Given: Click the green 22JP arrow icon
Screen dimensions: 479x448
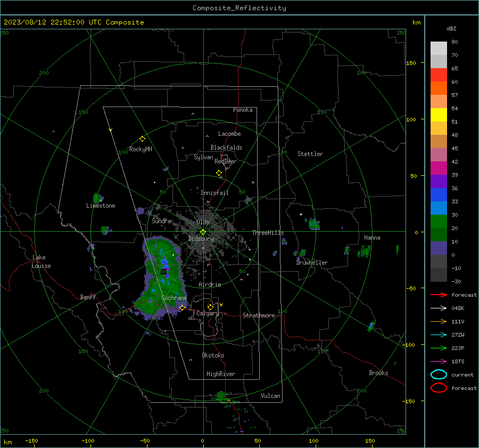Looking at the screenshot, I should click(x=439, y=348).
